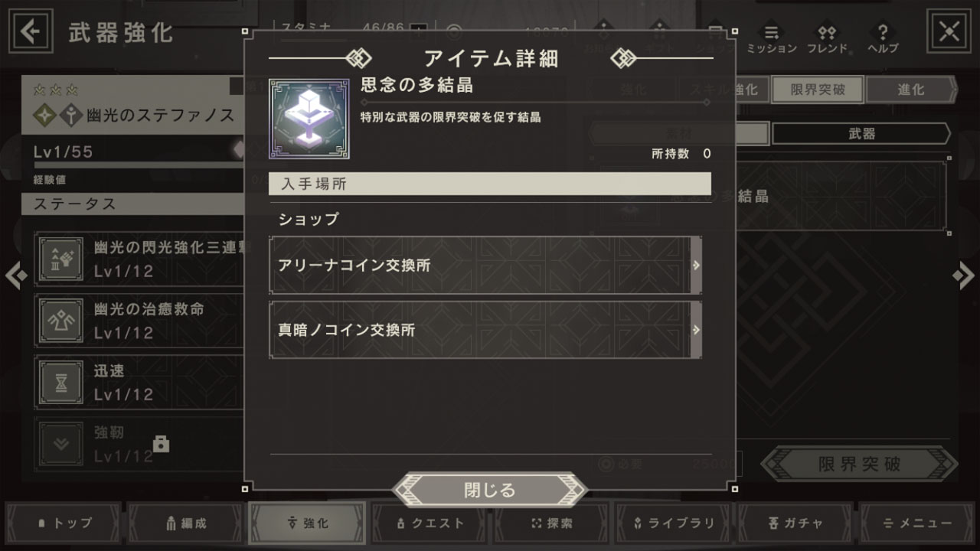Viewport: 980px width, 551px height.
Task: Select the 幽光の治癒救命 skill icon
Action: tap(62, 321)
